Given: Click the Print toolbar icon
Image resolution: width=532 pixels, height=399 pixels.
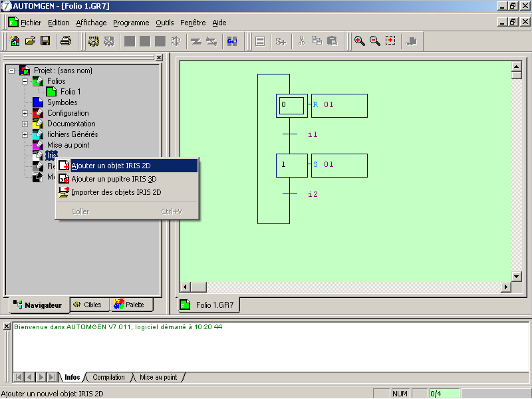Looking at the screenshot, I should click(x=66, y=41).
